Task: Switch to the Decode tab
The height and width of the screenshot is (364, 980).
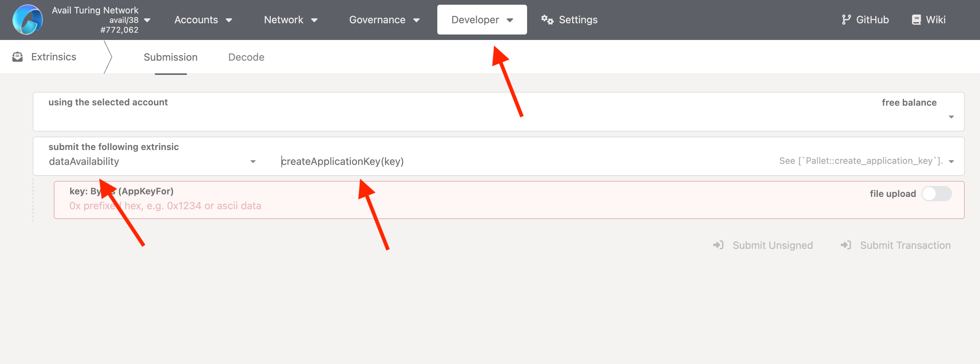Action: pos(246,57)
